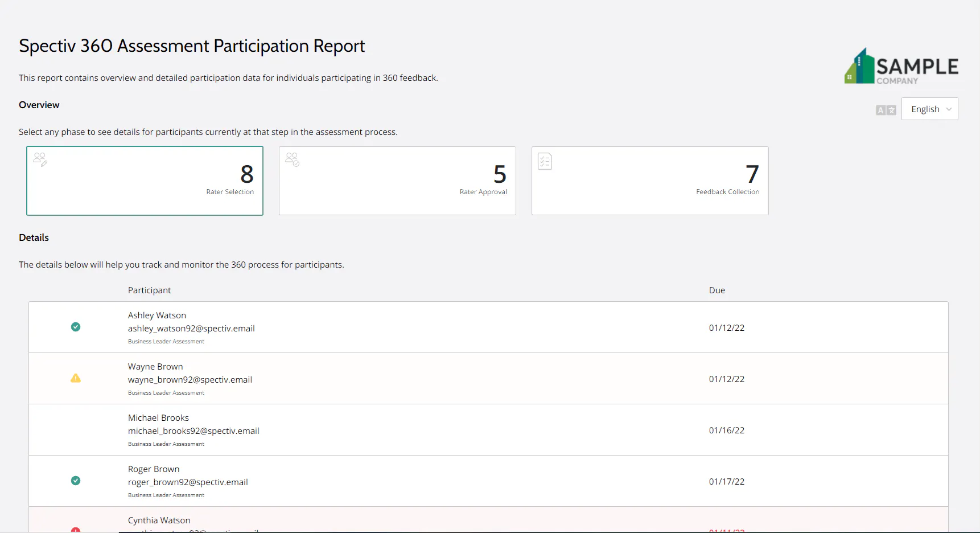Image resolution: width=980 pixels, height=533 pixels.
Task: Click Ashley Watson's due date 01/12/22
Action: tap(727, 328)
